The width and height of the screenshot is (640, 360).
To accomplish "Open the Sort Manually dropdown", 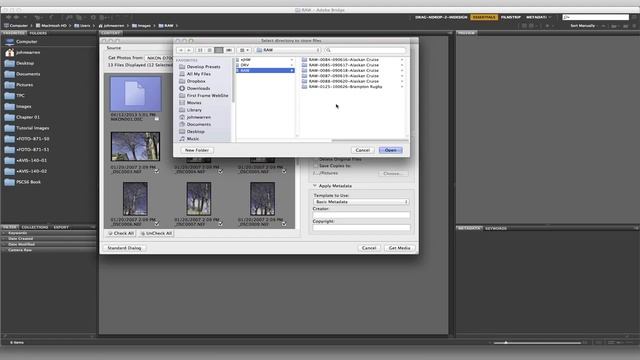I will point(584,26).
